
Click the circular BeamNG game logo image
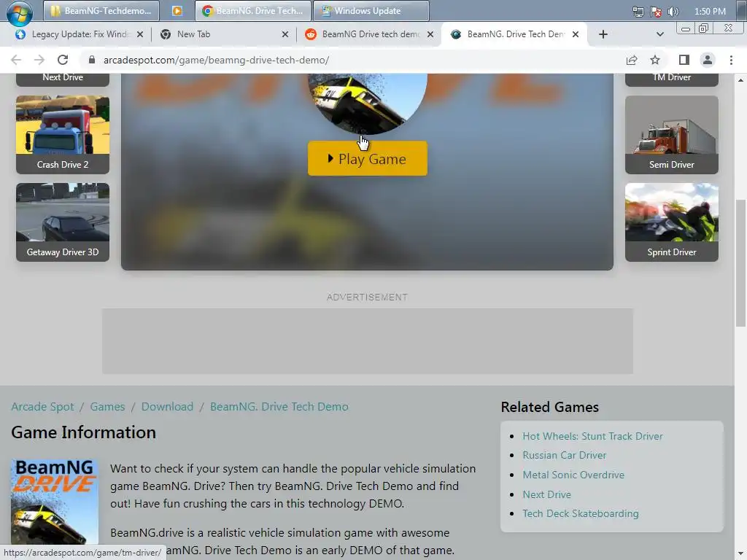click(x=368, y=103)
